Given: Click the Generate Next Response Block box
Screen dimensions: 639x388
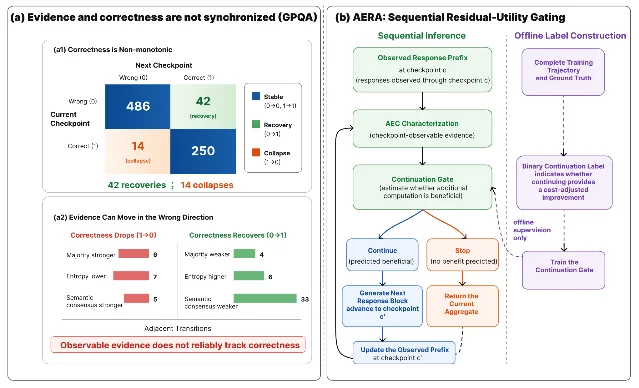Looking at the screenshot, I should point(382,306).
